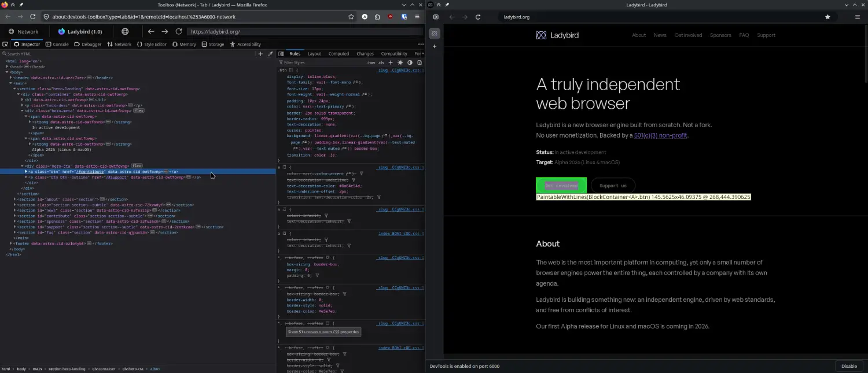868x373 pixels.
Task: Click the Support us button
Action: coord(613,186)
